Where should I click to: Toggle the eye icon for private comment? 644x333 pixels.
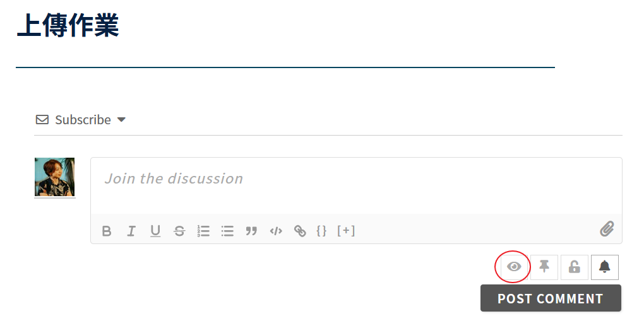[514, 267]
